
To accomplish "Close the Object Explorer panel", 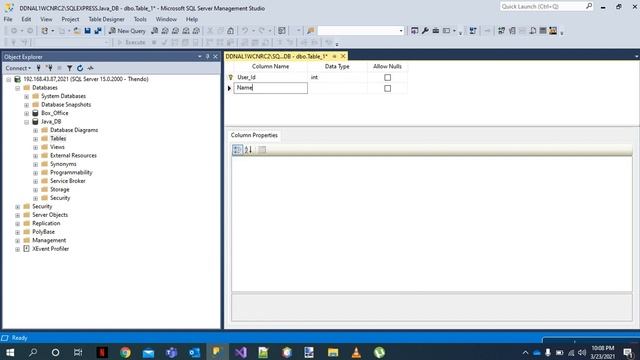I will 216,57.
